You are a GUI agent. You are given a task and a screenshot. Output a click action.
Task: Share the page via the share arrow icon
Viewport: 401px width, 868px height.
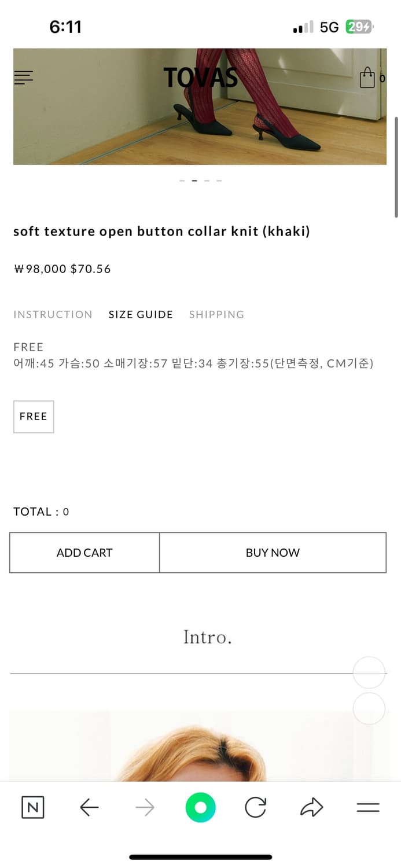pos(311,806)
